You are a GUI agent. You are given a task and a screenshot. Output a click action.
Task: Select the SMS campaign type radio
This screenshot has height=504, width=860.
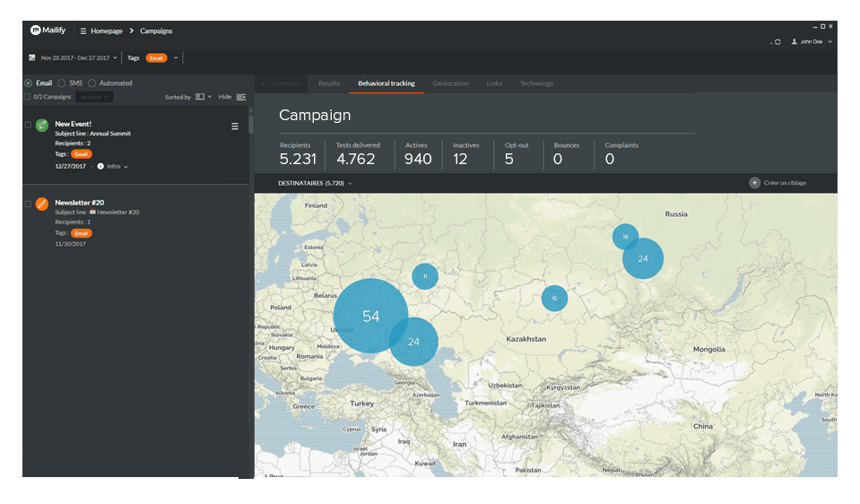[61, 83]
